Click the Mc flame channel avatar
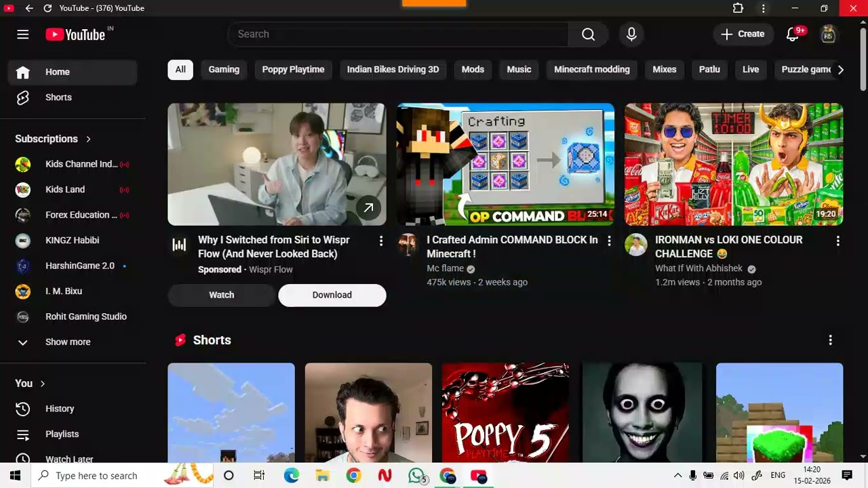The width and height of the screenshot is (868, 488). tap(408, 245)
